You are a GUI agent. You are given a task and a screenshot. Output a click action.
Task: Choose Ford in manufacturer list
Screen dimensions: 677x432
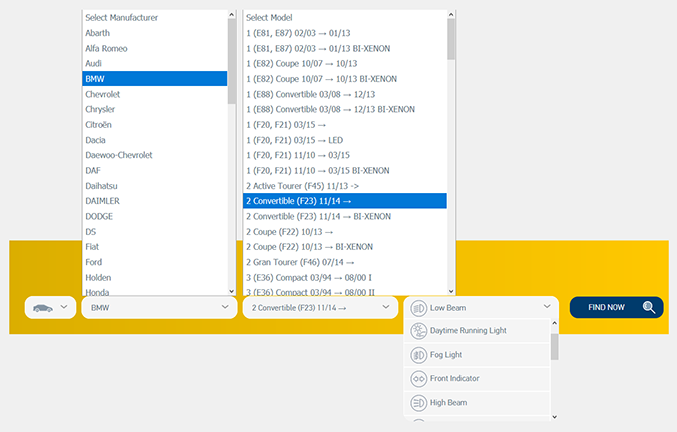[x=155, y=262]
